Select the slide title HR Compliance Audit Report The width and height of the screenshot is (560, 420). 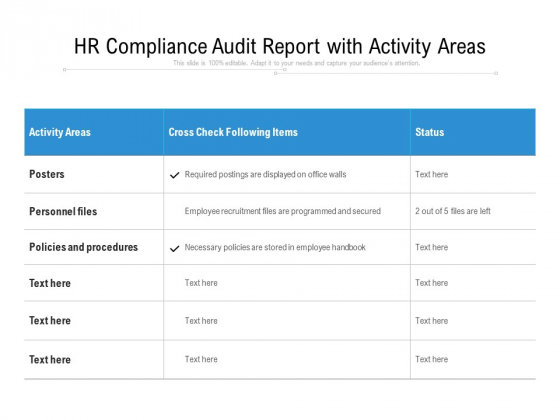[280, 46]
